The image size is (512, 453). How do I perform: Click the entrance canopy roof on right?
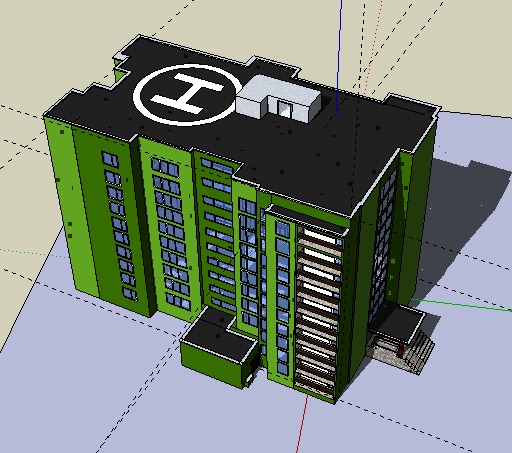[x=398, y=319]
